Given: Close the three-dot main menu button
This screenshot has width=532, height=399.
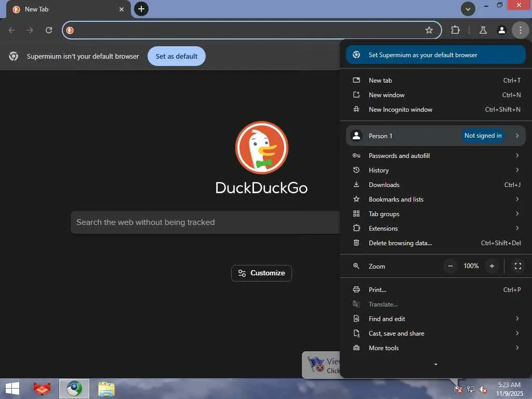Looking at the screenshot, I should [x=520, y=30].
